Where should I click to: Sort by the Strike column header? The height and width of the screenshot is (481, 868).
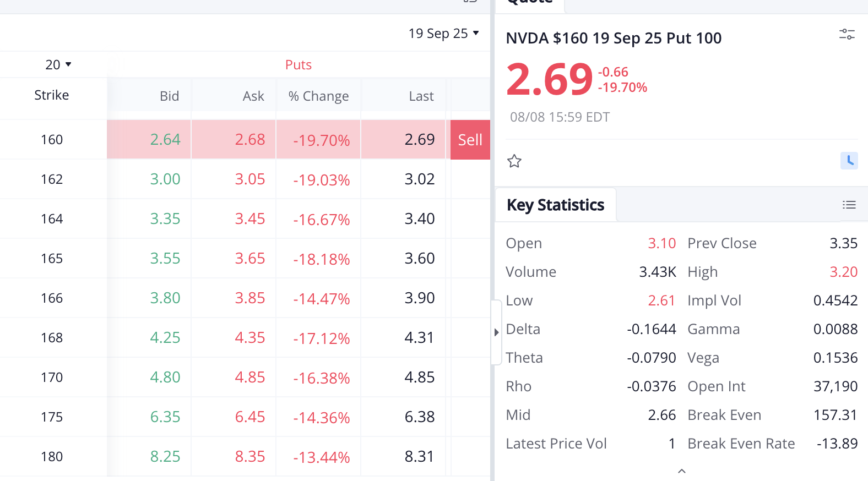pos(52,95)
